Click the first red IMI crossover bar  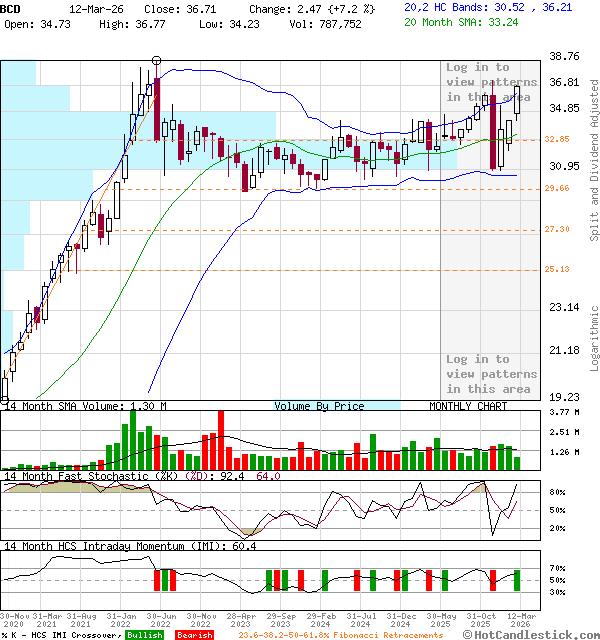tap(155, 580)
